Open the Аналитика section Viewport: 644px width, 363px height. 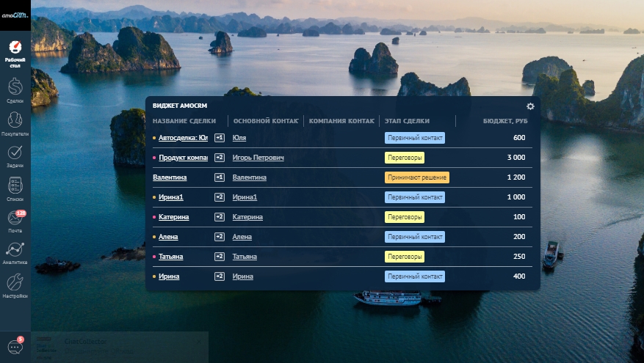click(x=15, y=252)
